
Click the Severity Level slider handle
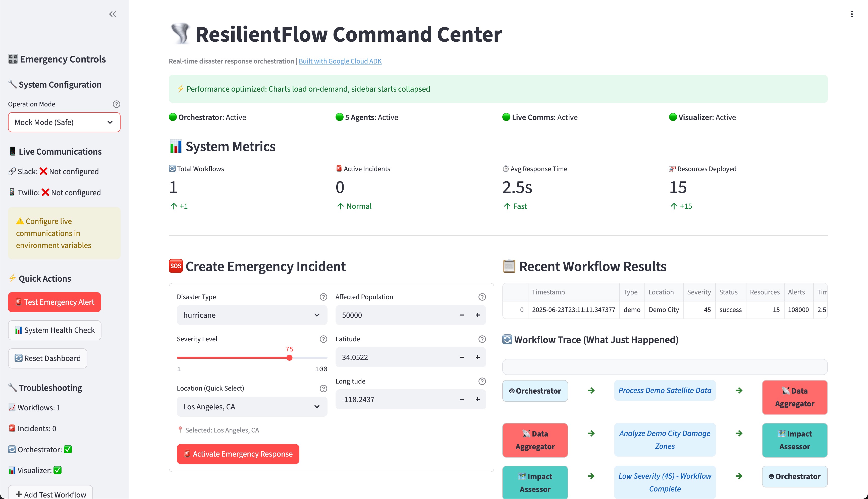pos(289,358)
